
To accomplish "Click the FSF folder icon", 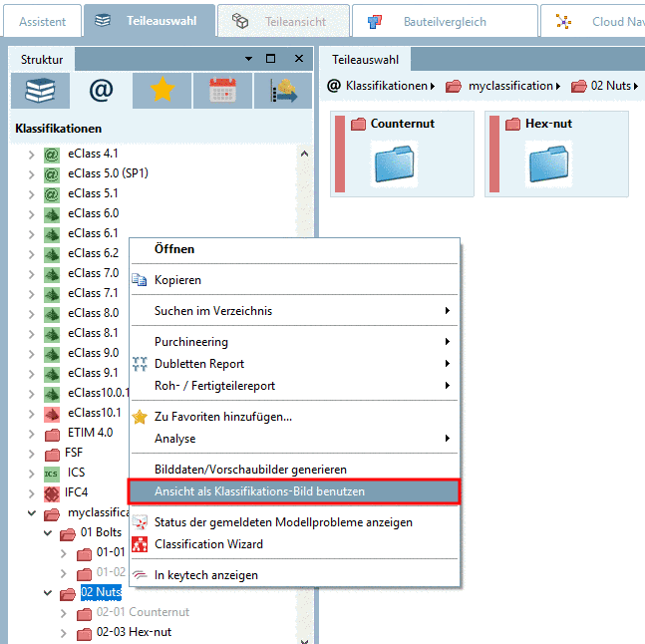I will click(52, 455).
